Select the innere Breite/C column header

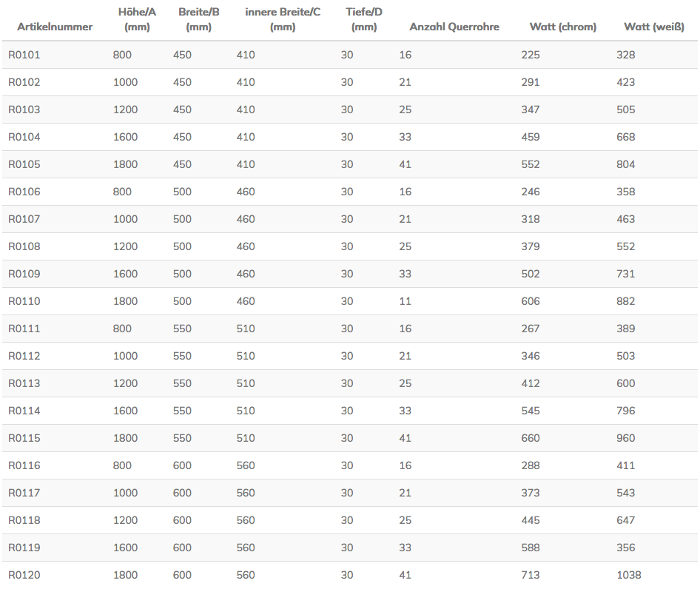tap(283, 19)
